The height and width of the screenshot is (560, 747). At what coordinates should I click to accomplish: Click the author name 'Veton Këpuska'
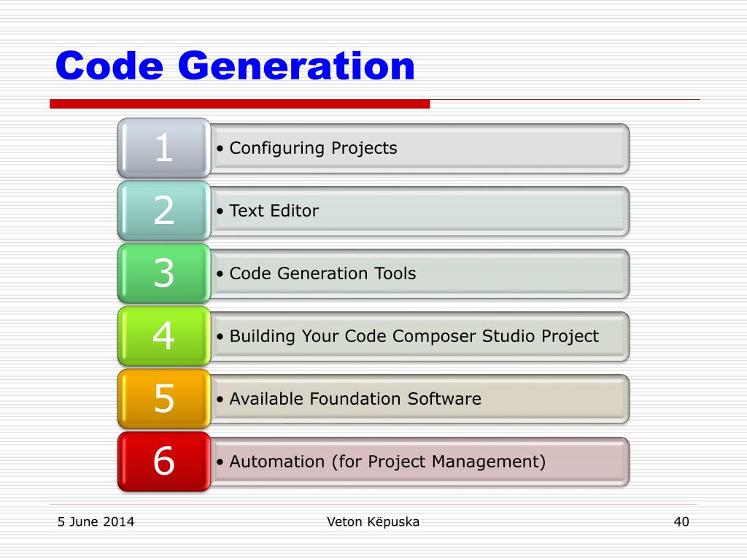373,522
